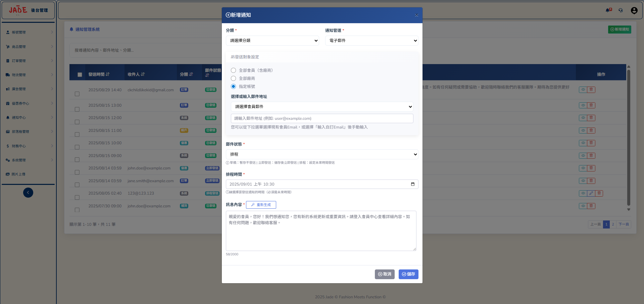This screenshot has height=304, width=644.
Task: Click the notification bell icon in top bar
Action: tap(608, 10)
